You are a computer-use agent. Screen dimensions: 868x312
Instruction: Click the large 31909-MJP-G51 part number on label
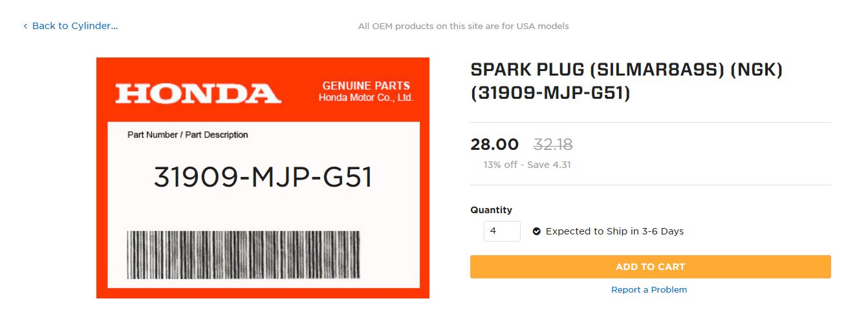[263, 178]
